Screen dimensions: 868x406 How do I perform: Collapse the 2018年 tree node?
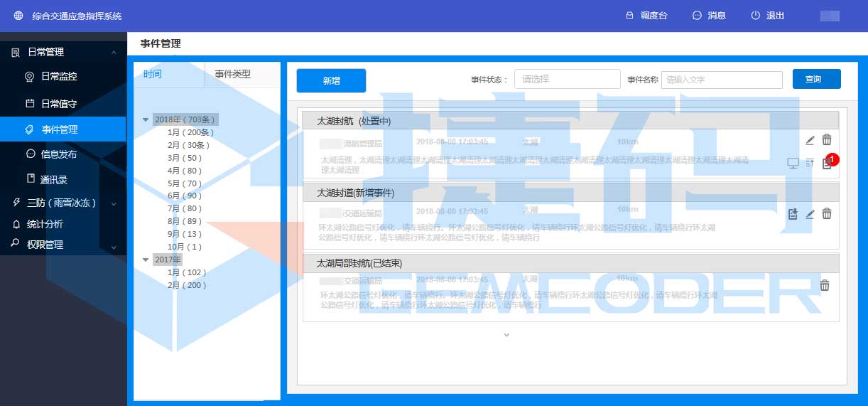pos(146,119)
